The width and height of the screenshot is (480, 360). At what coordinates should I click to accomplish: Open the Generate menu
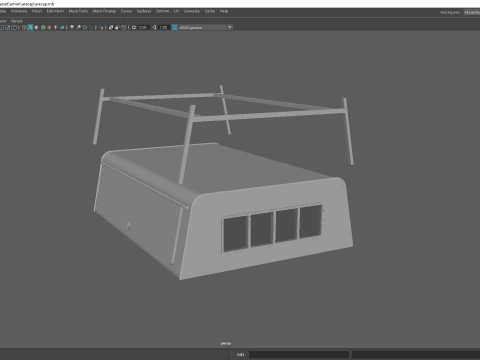point(192,11)
